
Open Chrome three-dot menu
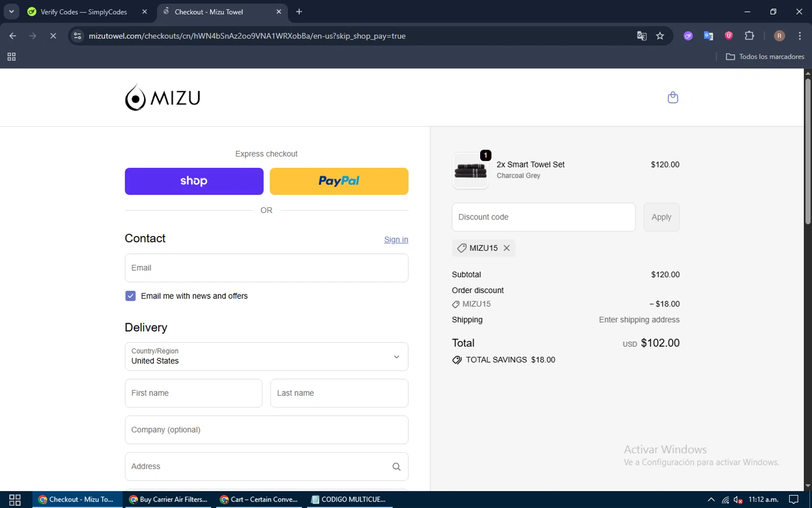click(800, 36)
